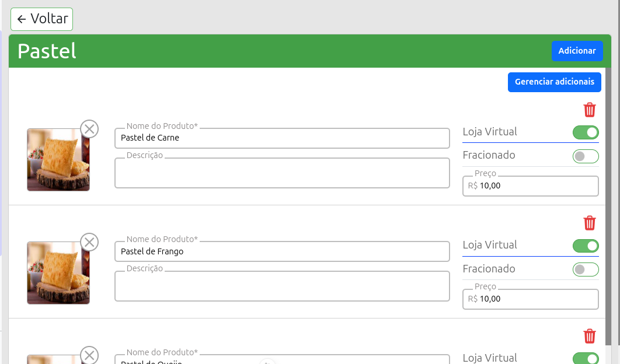
Task: Delete the Pastel de Carne product
Action: point(590,110)
